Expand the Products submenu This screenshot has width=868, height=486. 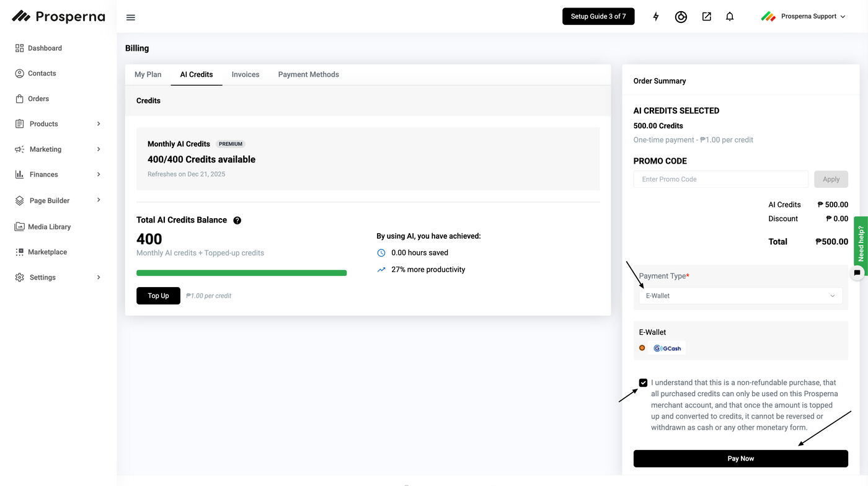[x=58, y=124]
